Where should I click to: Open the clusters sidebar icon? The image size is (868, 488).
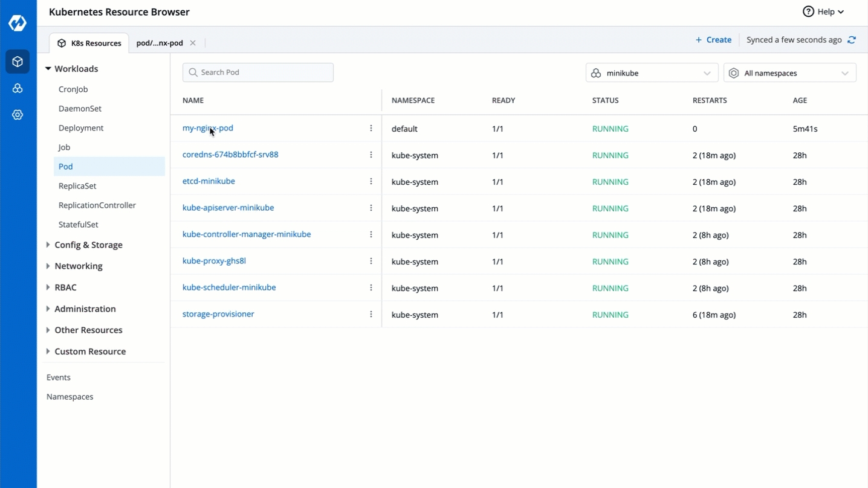pyautogui.click(x=18, y=88)
